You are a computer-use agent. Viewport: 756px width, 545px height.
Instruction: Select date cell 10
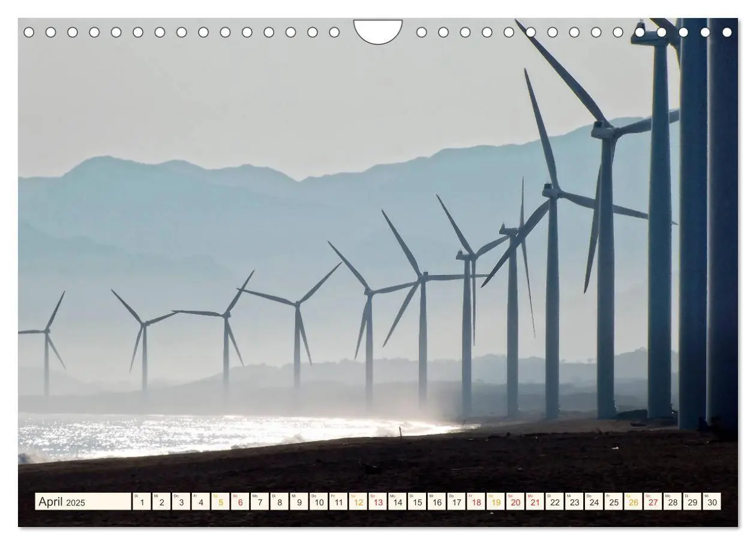[319, 502]
